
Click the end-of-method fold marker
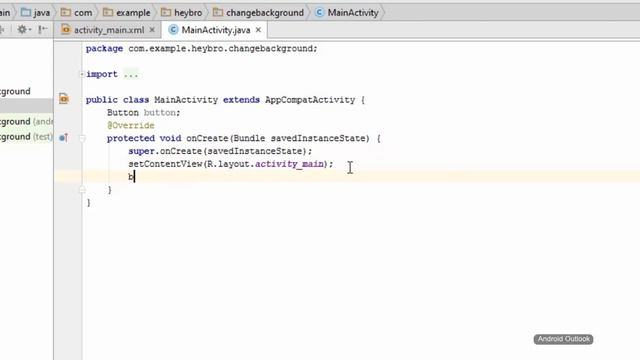[x=82, y=190]
